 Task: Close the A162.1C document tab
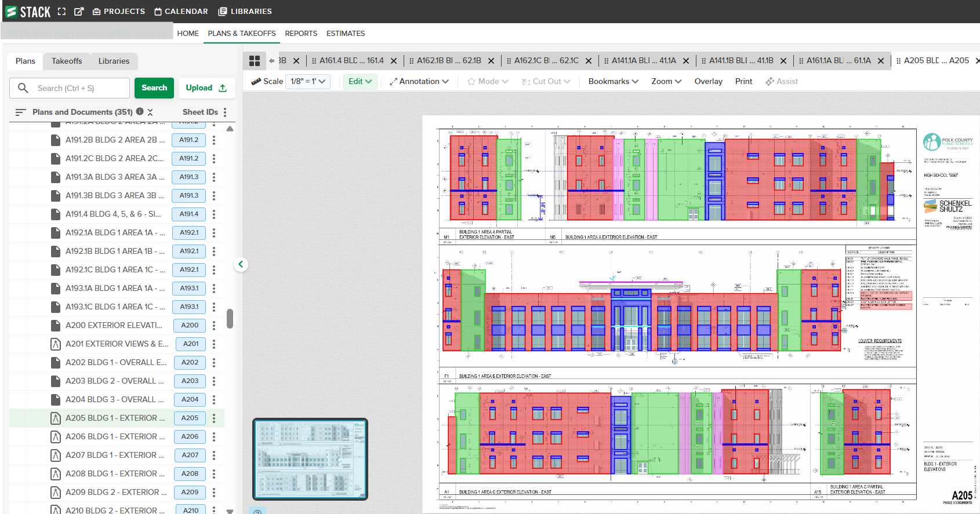click(x=589, y=61)
